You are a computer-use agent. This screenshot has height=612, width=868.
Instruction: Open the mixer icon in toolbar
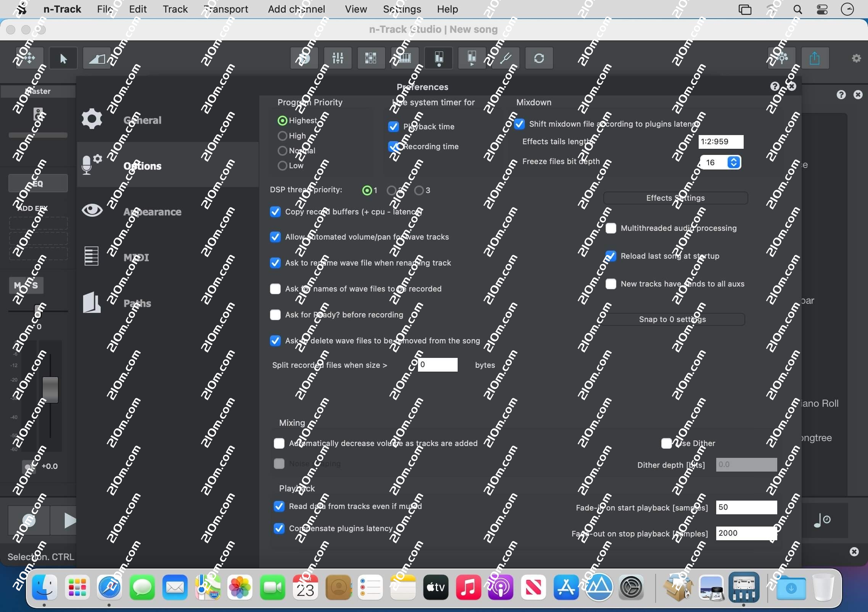338,58
